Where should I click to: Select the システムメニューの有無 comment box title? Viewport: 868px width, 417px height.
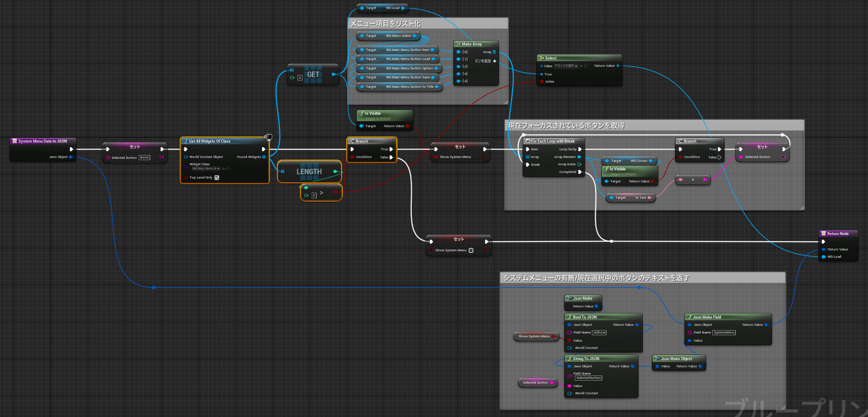tap(596, 278)
